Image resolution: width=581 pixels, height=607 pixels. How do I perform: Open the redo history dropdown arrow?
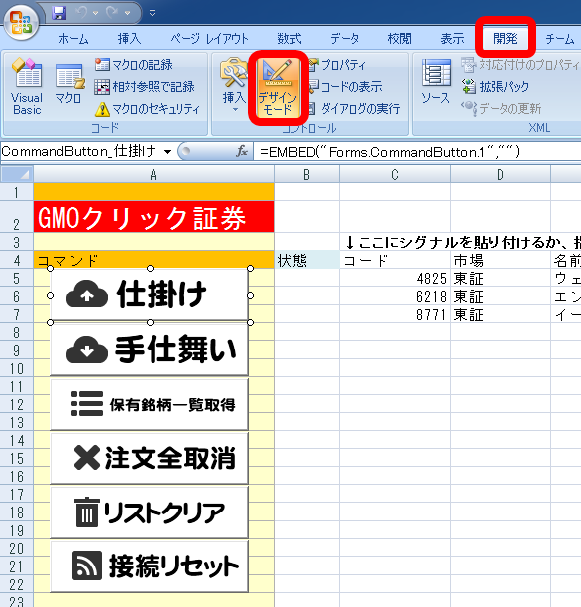click(x=127, y=13)
